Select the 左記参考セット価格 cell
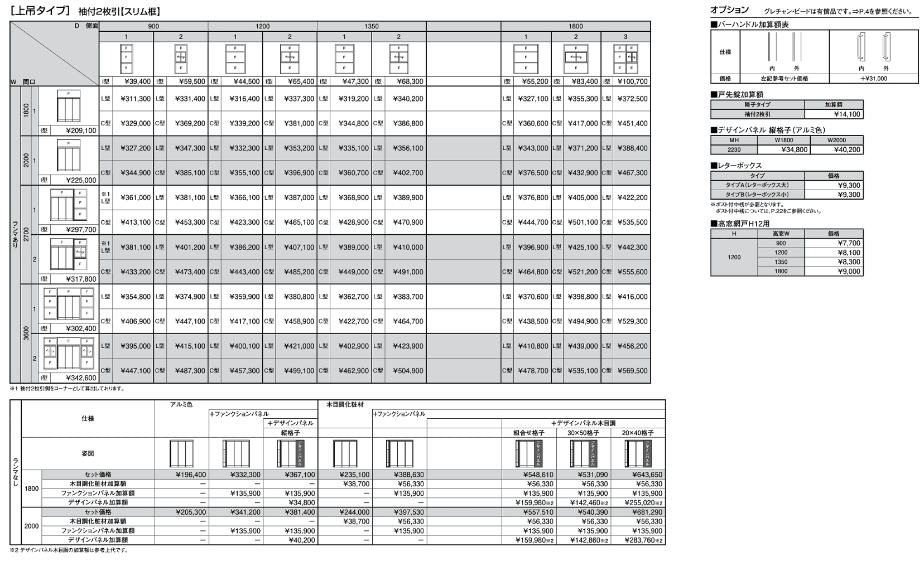924x561 pixels. coord(784,79)
